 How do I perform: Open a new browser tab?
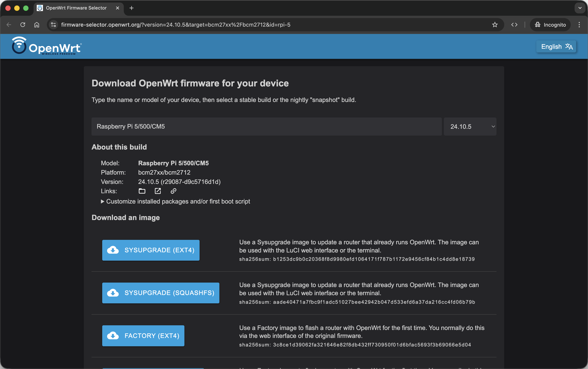(x=131, y=8)
